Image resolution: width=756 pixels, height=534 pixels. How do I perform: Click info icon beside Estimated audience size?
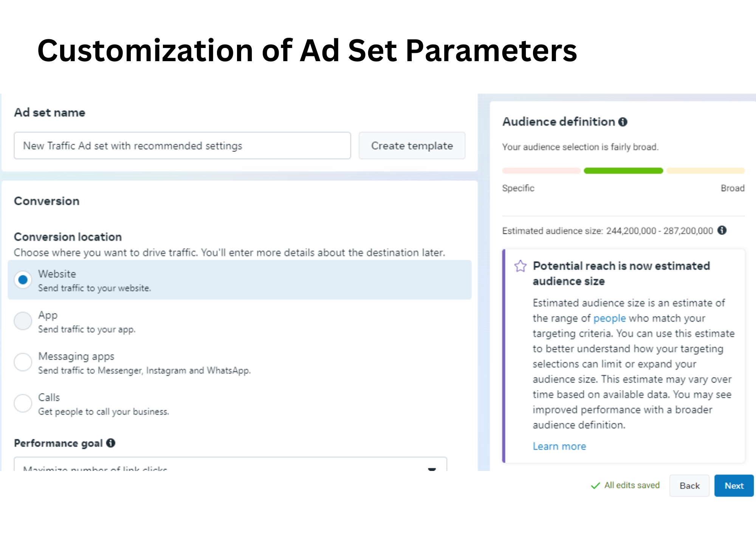(722, 230)
